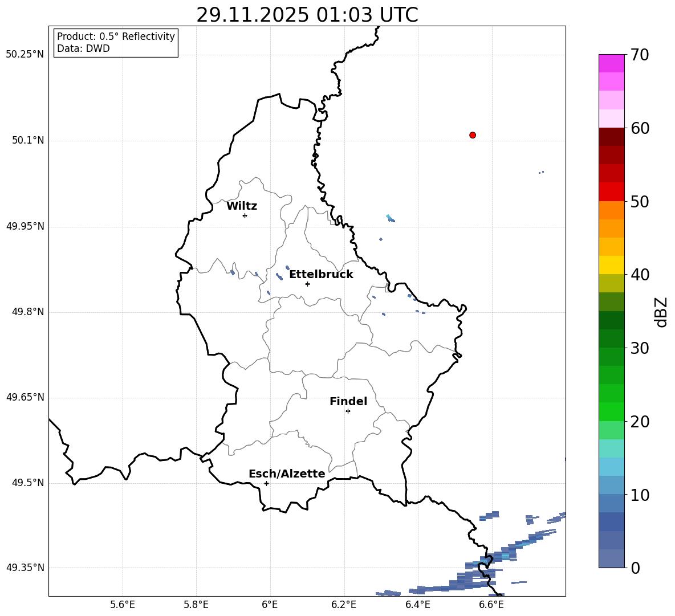675x616 pixels.
Task: Click the bright red colorbar segment just above 50
Action: 611,192
